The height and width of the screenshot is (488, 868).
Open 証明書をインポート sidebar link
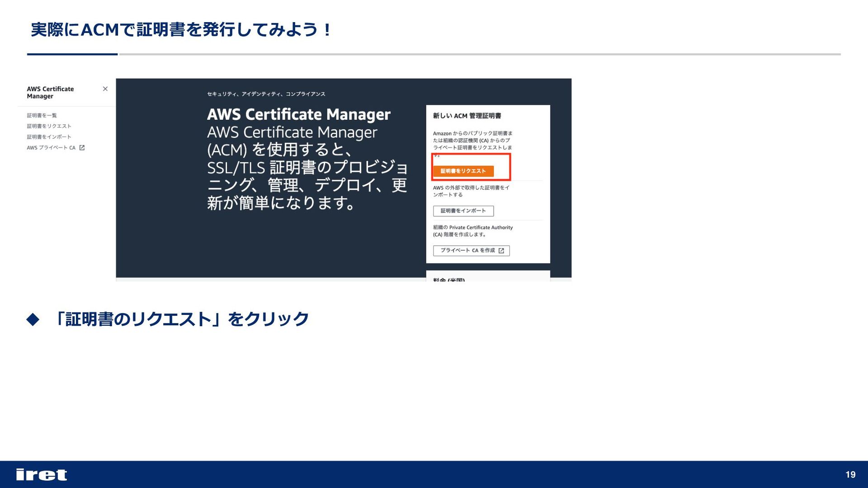click(x=49, y=137)
